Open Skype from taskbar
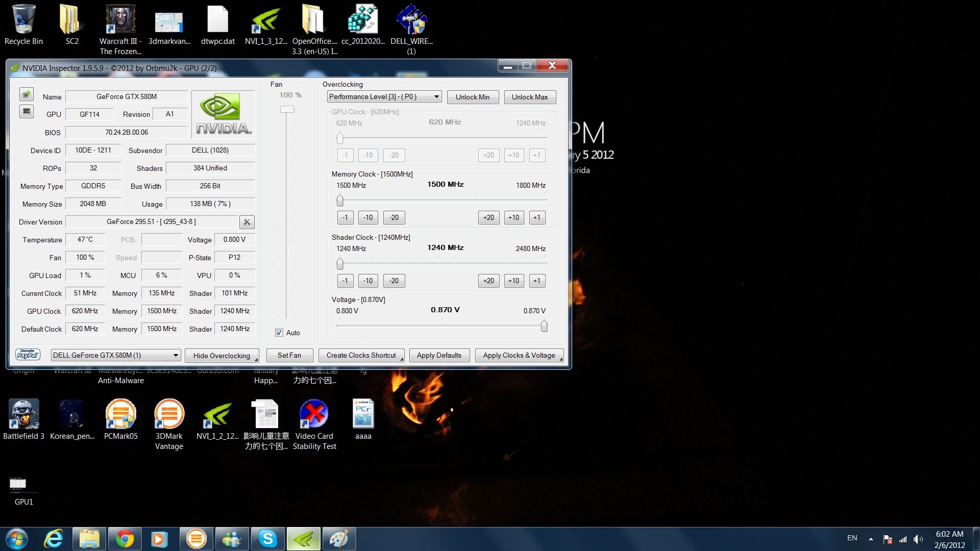The image size is (980, 551). 268,539
